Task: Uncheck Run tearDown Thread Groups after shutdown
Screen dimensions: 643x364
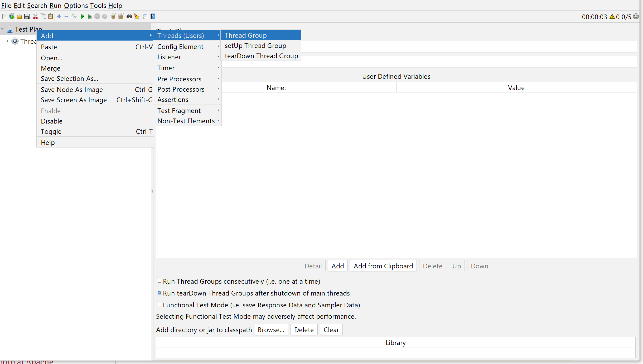Action: pos(159,293)
